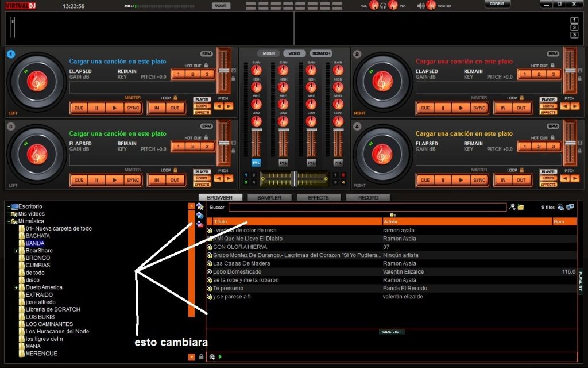Click the green play arrow below the file list

tap(220, 356)
